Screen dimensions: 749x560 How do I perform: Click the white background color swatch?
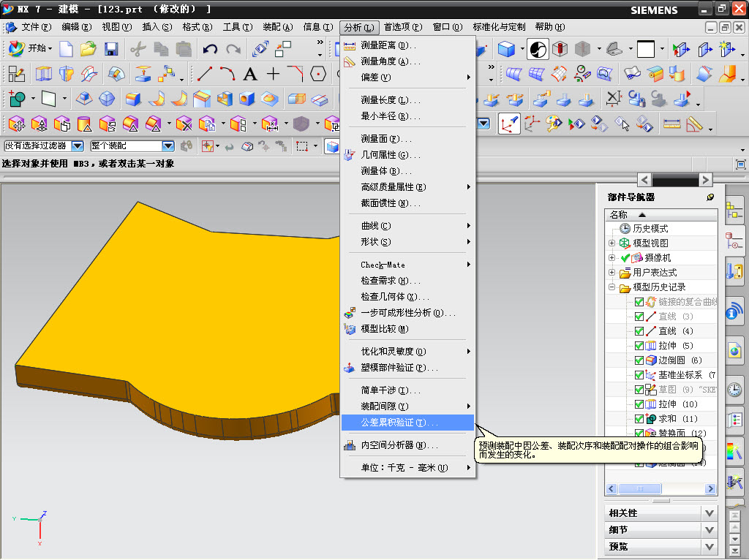(x=646, y=49)
